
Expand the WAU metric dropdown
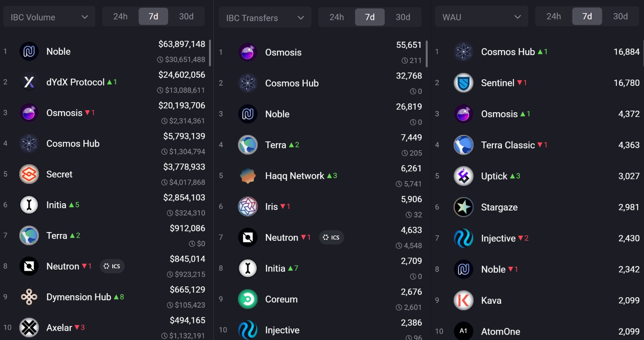481,17
